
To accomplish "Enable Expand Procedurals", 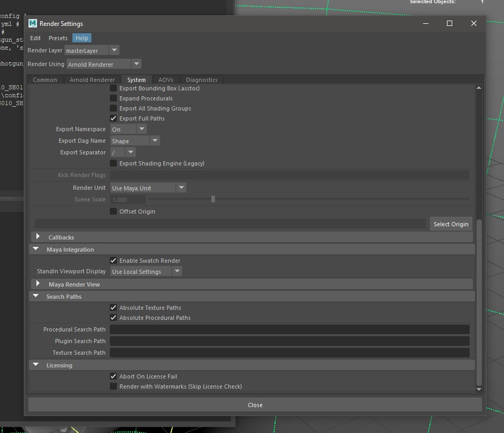I will [x=113, y=98].
